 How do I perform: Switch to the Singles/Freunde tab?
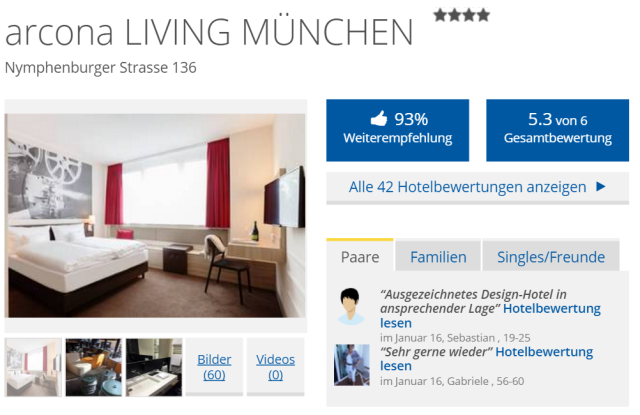551,257
